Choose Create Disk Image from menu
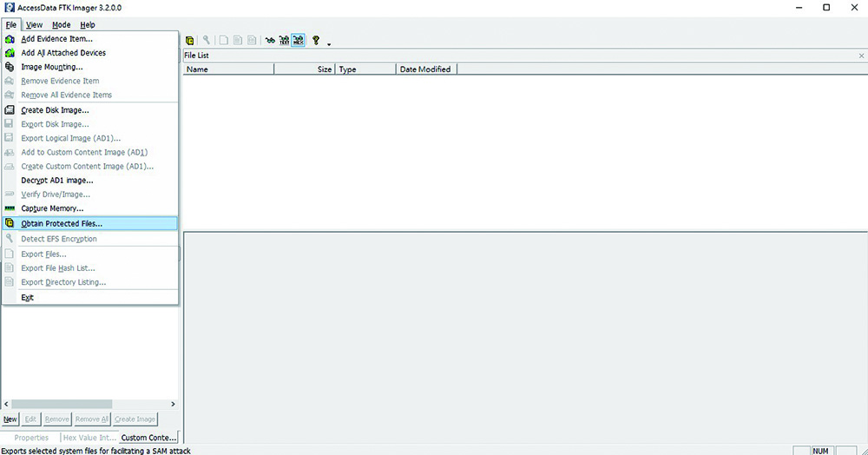Screen dimensions: 868x455 click(90, 110)
